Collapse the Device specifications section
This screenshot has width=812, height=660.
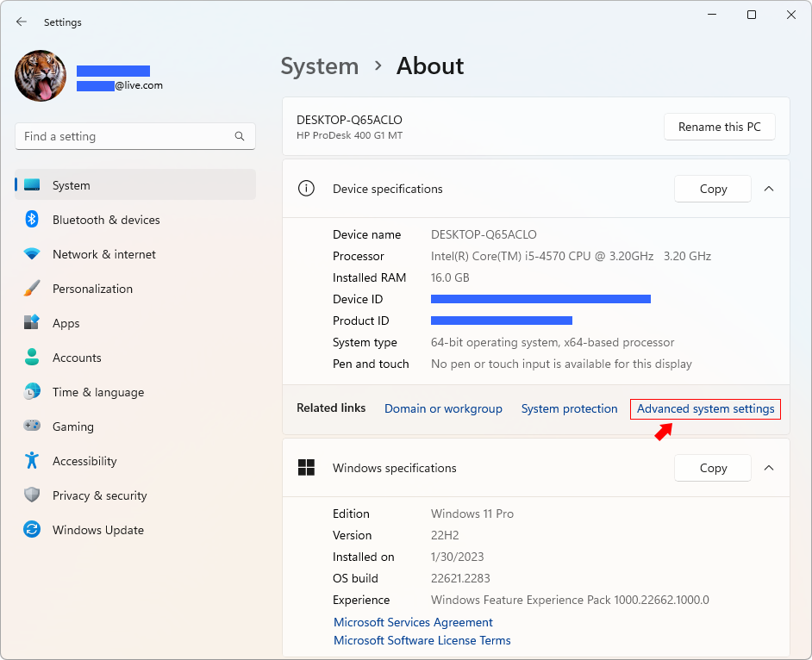769,189
